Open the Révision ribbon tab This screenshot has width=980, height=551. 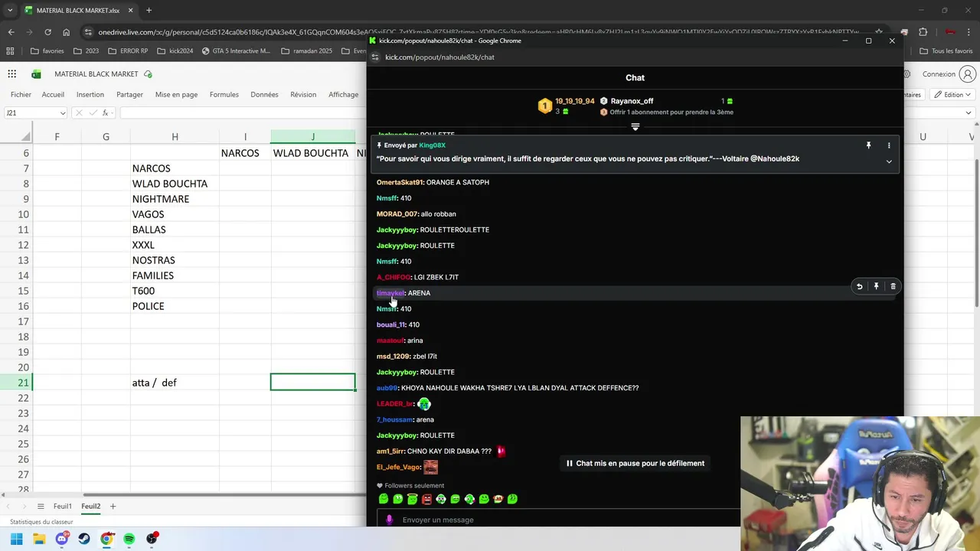click(303, 95)
